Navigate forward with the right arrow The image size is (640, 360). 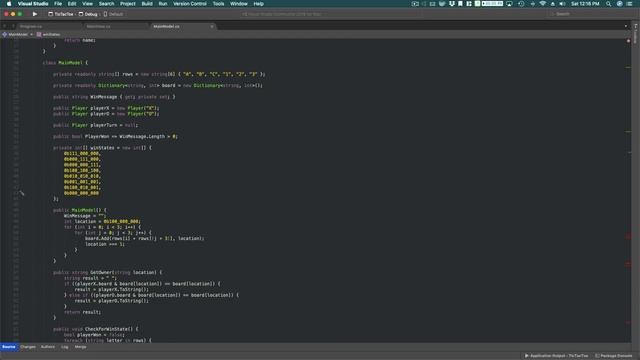13,26
